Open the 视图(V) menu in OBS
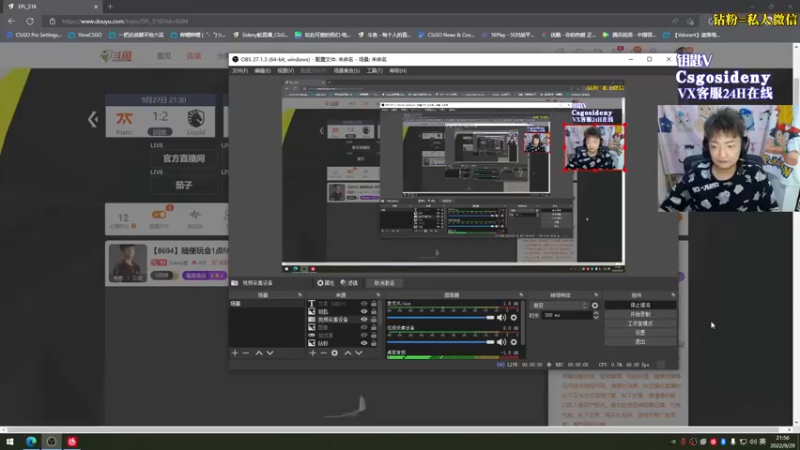The height and width of the screenshot is (450, 800). tap(285, 70)
